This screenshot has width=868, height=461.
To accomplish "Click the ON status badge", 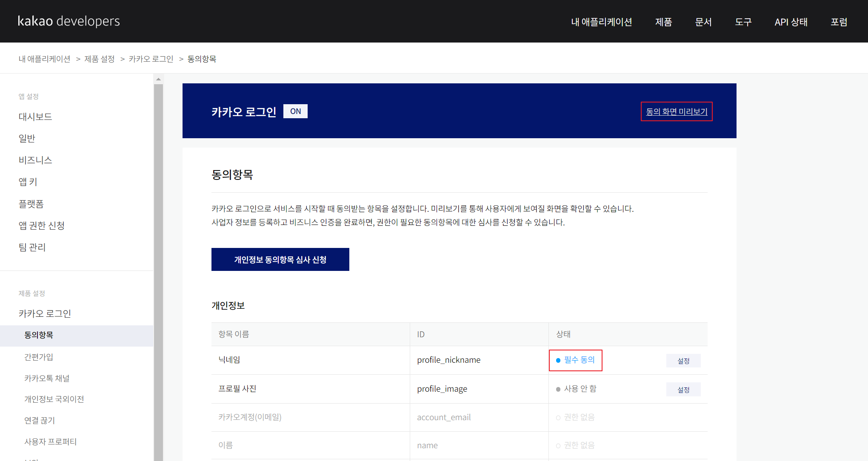I will click(295, 111).
